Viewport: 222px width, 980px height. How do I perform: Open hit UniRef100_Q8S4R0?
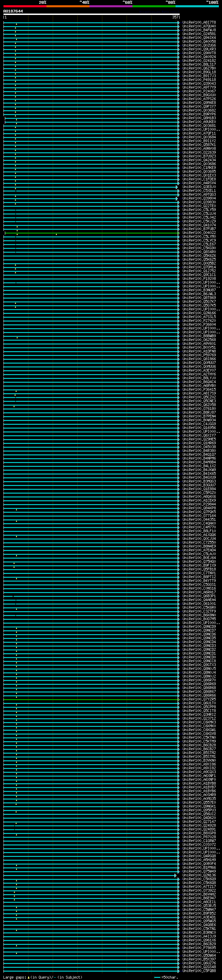click(x=199, y=252)
